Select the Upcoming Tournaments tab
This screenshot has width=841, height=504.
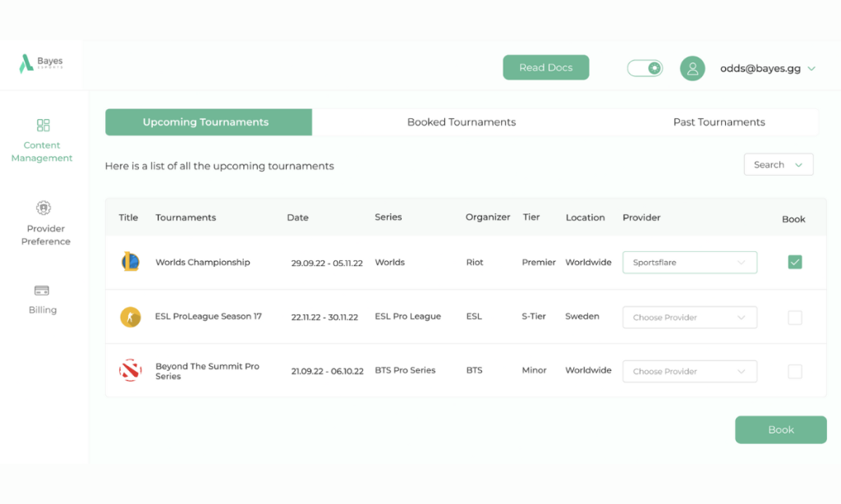[209, 122]
